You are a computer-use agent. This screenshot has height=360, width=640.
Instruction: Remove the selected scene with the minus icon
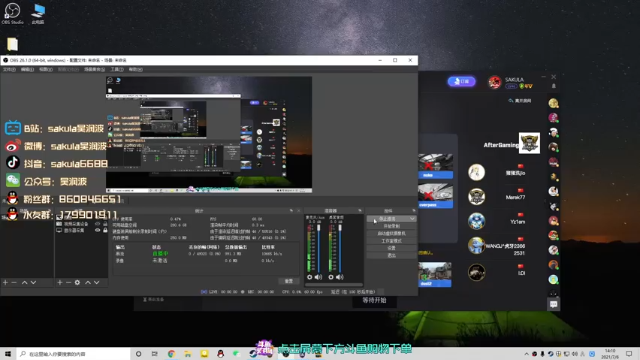[14, 282]
